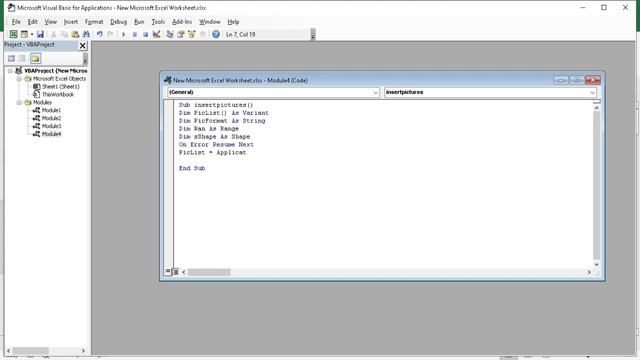Open the View menu
This screenshot has height=360, width=640.
(x=51, y=22)
